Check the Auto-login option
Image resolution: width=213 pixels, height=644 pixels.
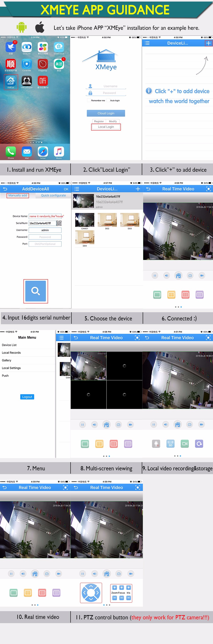click(x=108, y=101)
